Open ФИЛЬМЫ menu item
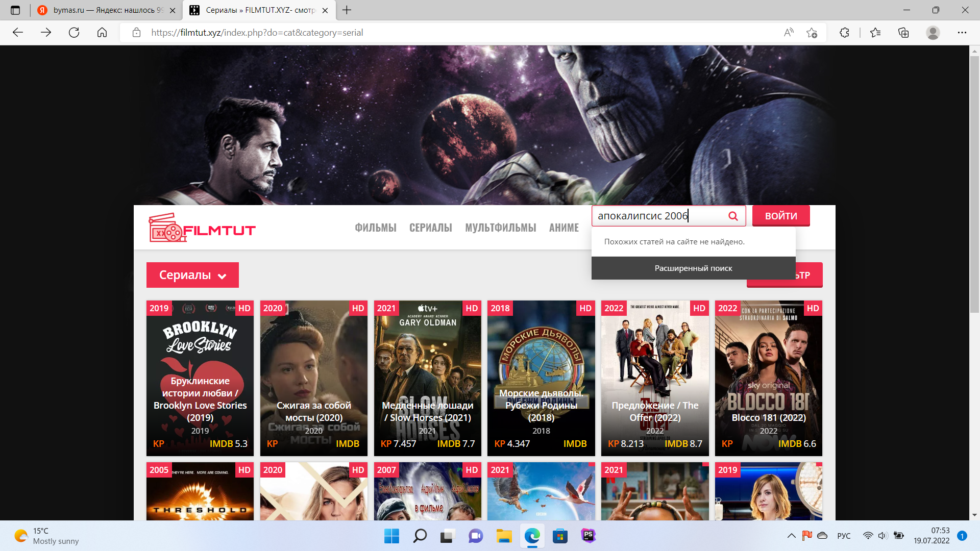Viewport: 980px width, 551px height. click(375, 228)
